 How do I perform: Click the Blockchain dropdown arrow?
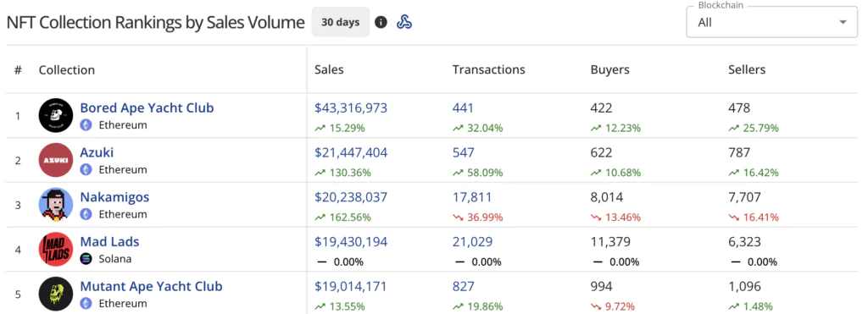pyautogui.click(x=843, y=22)
